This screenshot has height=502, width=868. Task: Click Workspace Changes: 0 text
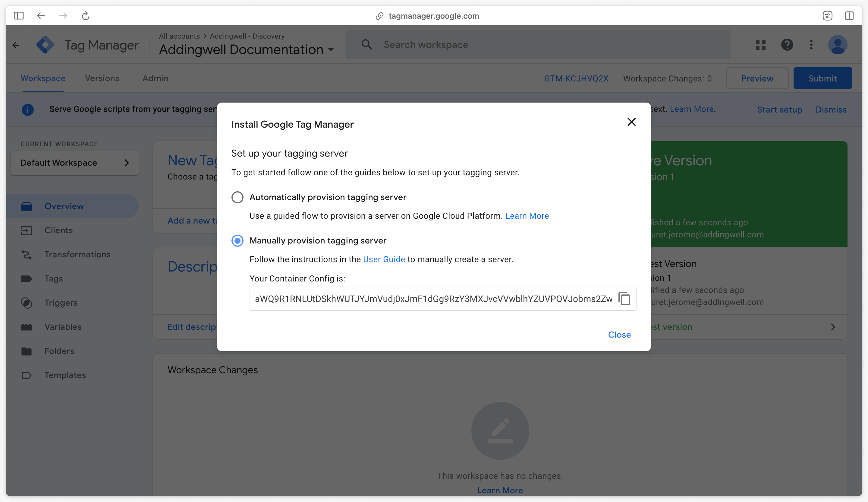click(667, 79)
